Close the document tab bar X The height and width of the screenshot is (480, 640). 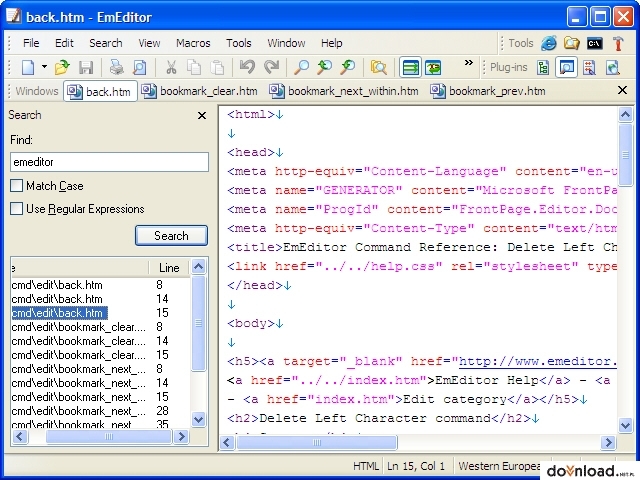pyautogui.click(x=622, y=90)
